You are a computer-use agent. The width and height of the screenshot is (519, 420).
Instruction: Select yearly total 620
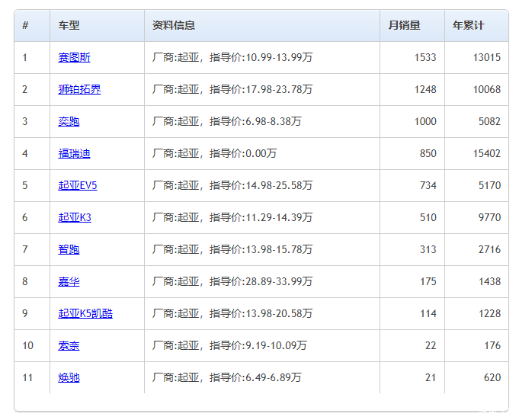[x=492, y=377]
